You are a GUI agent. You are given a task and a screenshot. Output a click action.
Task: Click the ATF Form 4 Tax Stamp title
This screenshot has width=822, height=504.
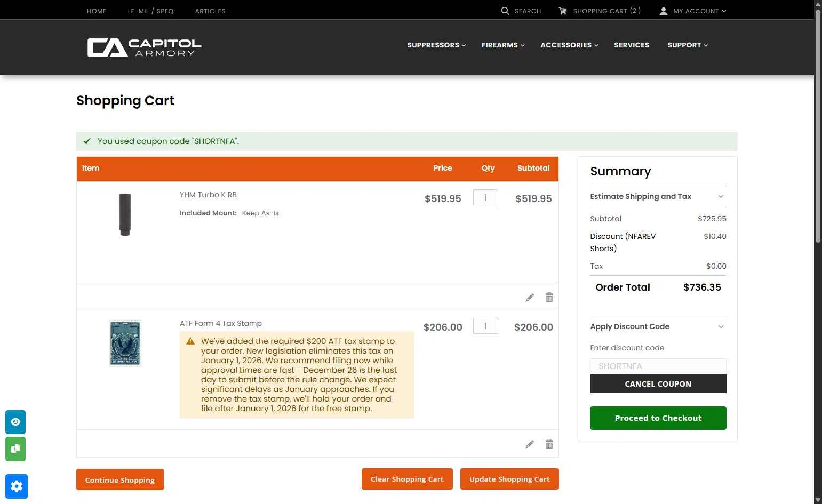pos(221,323)
